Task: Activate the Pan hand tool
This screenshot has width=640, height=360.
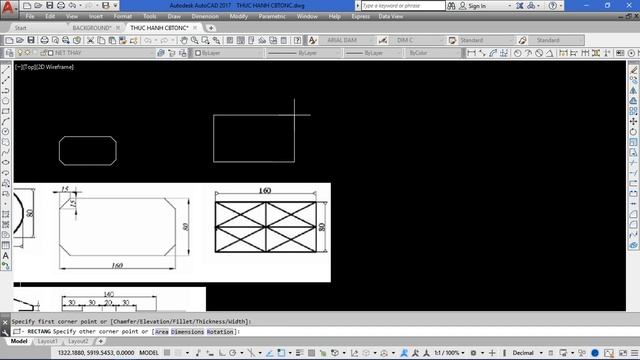Action: [184, 40]
